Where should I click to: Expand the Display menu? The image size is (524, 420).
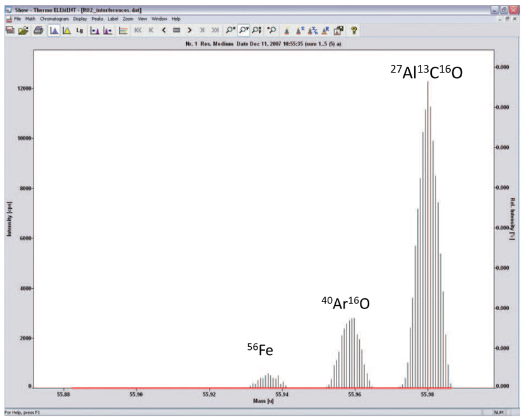[x=80, y=19]
